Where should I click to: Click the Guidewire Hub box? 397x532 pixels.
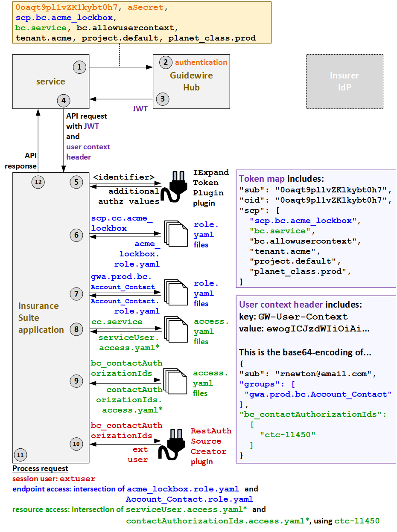point(191,82)
